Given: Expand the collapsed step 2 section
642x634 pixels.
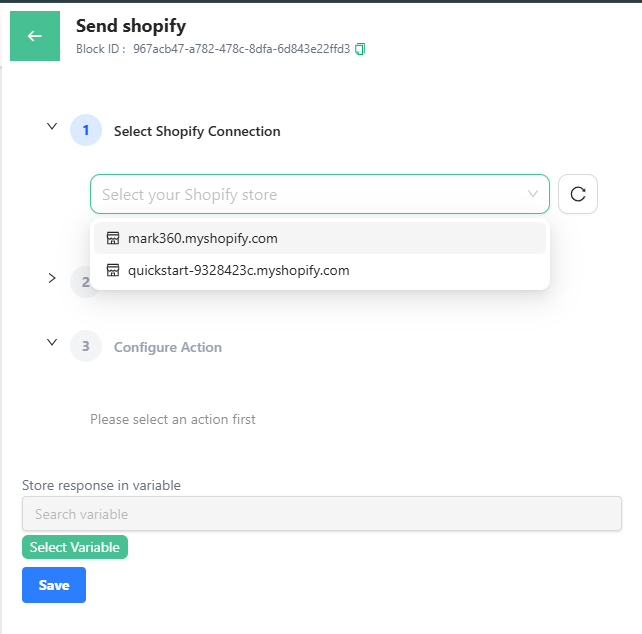Looking at the screenshot, I should [x=52, y=278].
